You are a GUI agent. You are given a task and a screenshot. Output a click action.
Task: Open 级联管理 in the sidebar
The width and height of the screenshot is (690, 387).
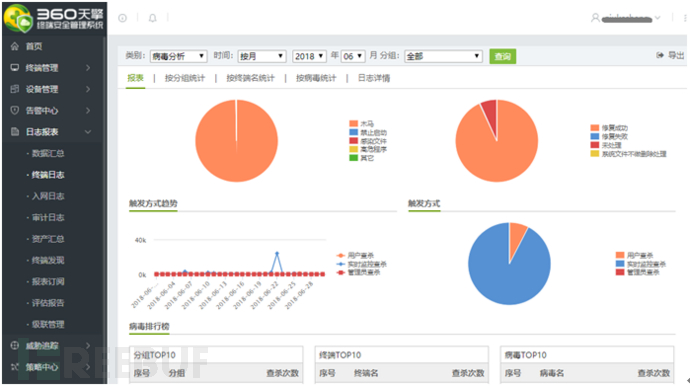pos(48,324)
